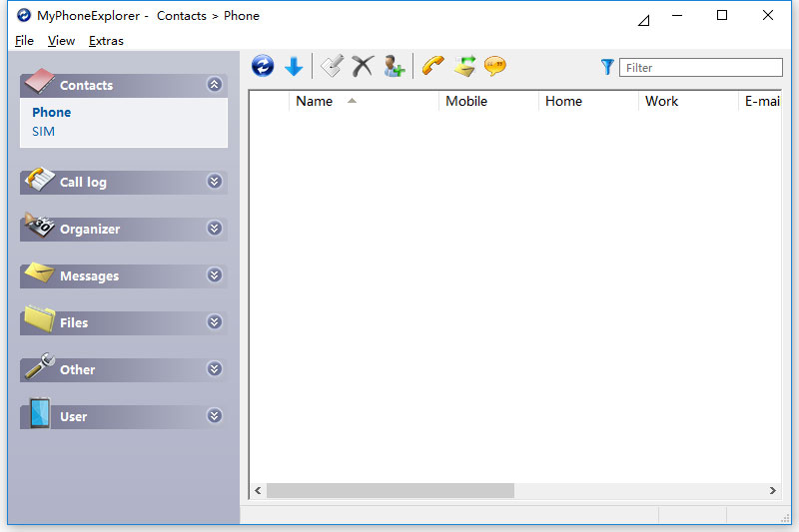Select SIM under Contacts
Viewport: 799px width, 532px height.
coord(43,131)
